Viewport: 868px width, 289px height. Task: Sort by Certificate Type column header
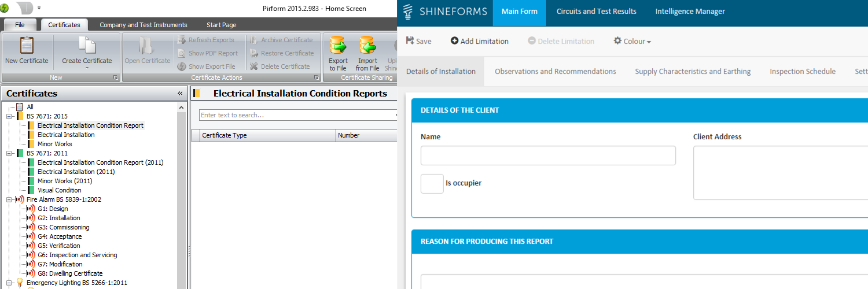point(268,135)
